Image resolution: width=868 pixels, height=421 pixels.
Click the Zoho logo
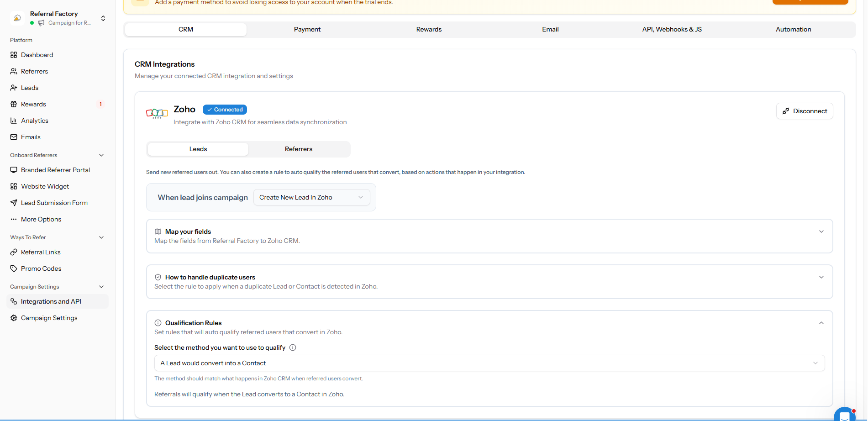[157, 113]
